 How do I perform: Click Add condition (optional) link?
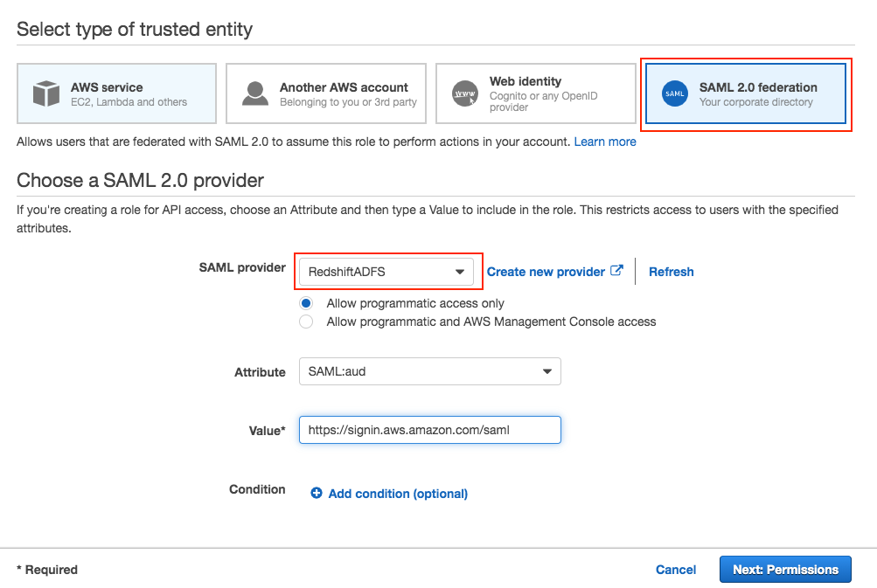[x=398, y=494]
